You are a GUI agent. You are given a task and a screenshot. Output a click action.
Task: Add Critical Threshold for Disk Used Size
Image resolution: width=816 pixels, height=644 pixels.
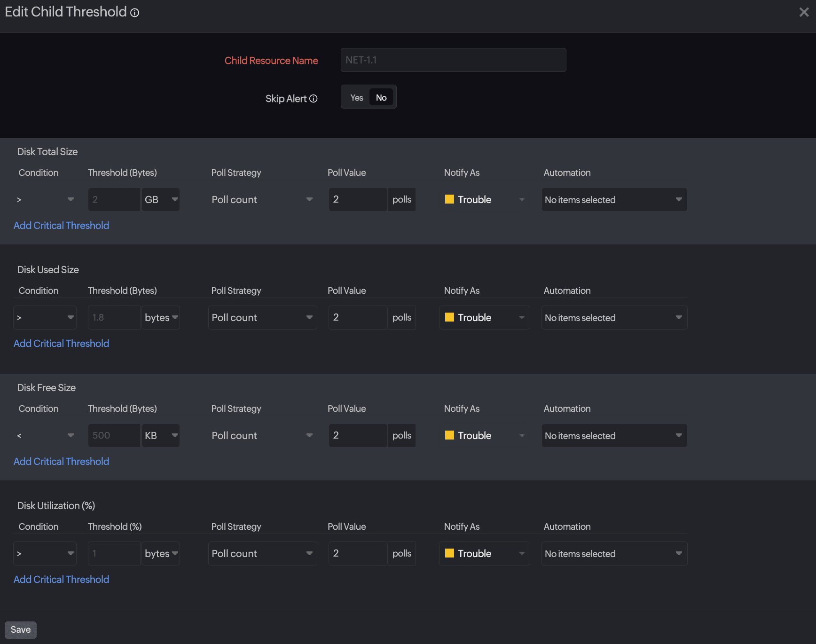click(61, 344)
